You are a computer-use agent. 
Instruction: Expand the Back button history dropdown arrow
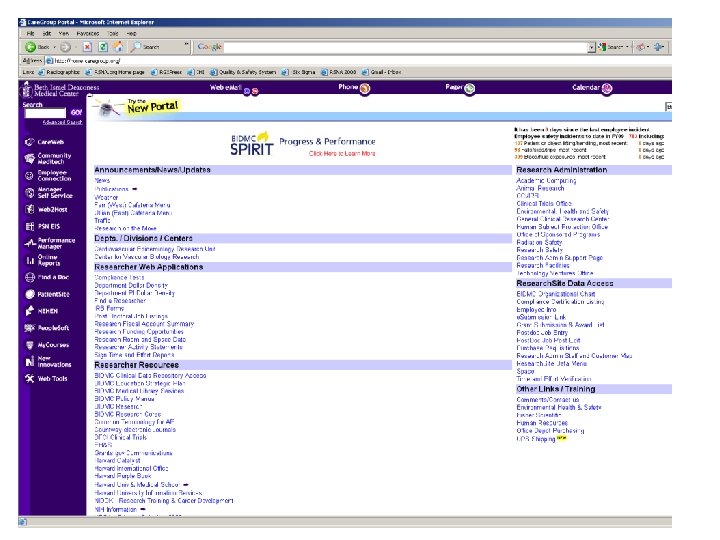[54, 47]
